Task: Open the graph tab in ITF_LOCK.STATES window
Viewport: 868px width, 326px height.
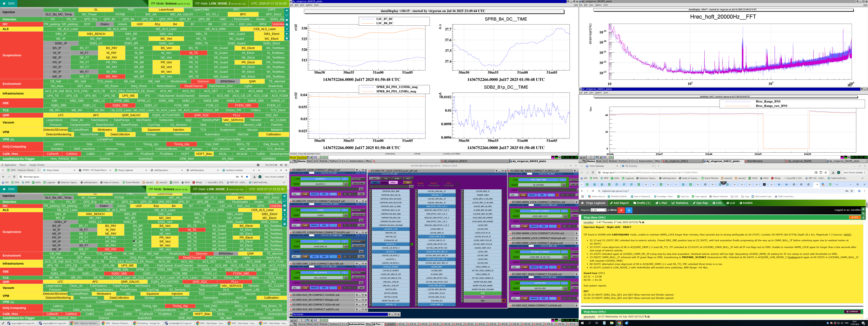Action: tap(397, 179)
